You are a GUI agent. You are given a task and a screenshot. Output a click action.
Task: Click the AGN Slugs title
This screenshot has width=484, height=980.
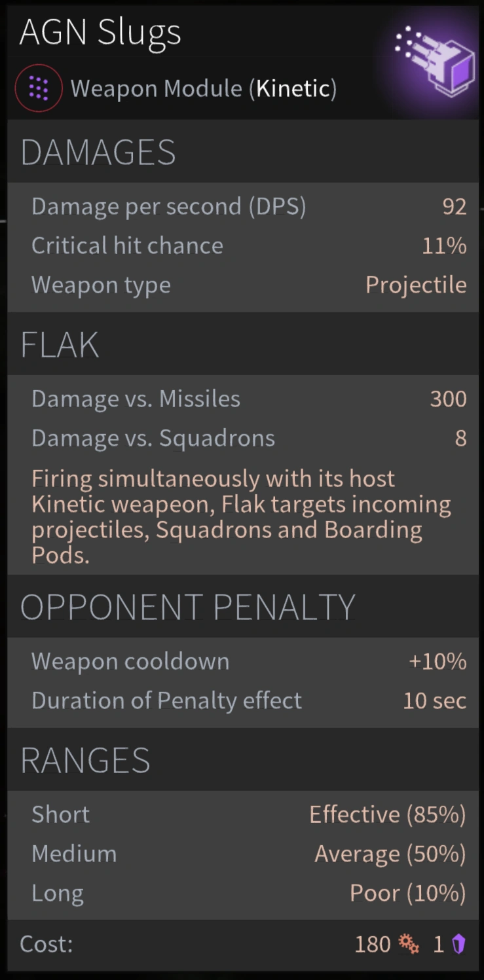[x=100, y=33]
